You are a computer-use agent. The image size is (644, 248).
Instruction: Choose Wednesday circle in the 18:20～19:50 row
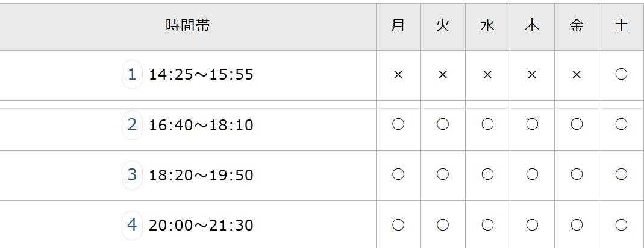coord(487,175)
